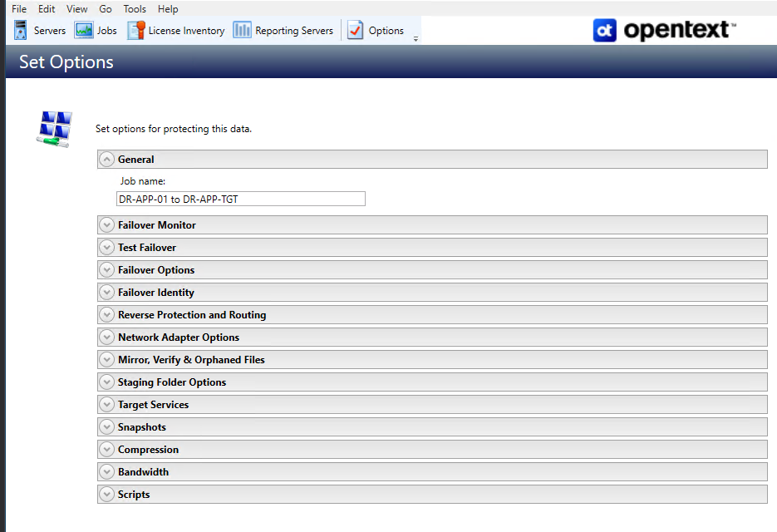This screenshot has width=777, height=532.
Task: Open the Jobs view icon
Action: [x=84, y=31]
